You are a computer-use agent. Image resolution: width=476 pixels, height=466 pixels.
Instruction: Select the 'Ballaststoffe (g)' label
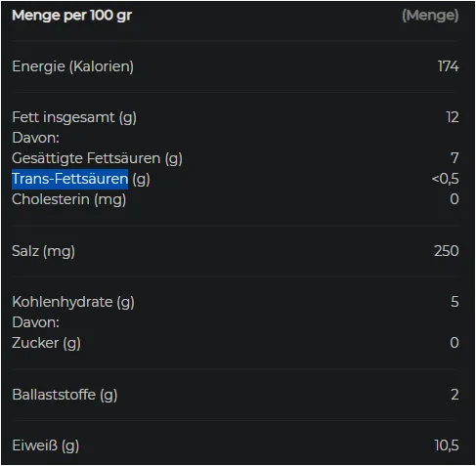pos(65,395)
